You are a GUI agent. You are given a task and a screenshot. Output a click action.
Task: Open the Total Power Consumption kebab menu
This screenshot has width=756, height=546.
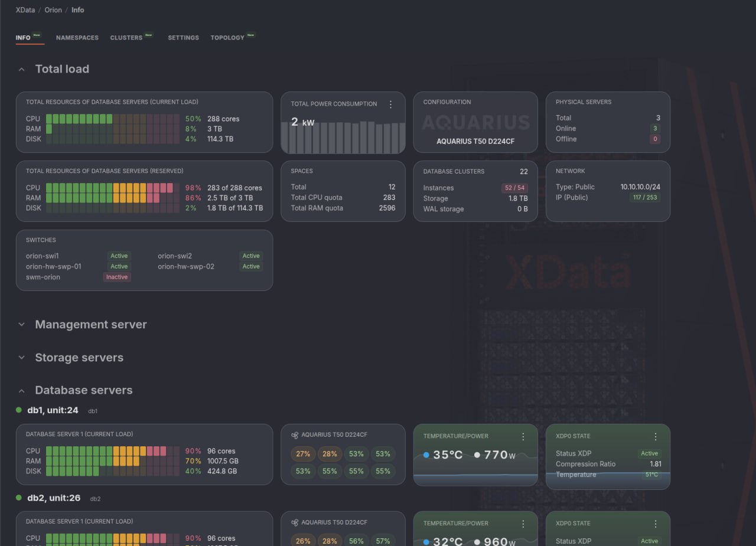point(390,104)
